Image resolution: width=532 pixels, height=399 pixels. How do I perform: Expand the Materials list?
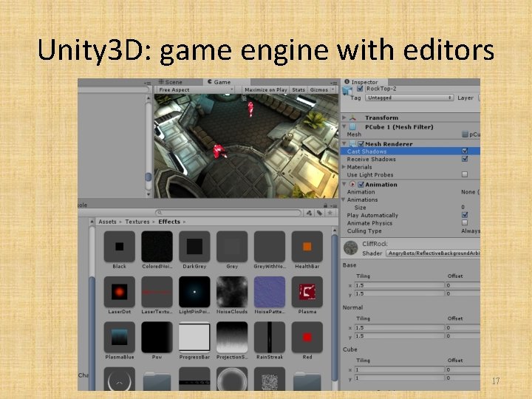tap(344, 166)
